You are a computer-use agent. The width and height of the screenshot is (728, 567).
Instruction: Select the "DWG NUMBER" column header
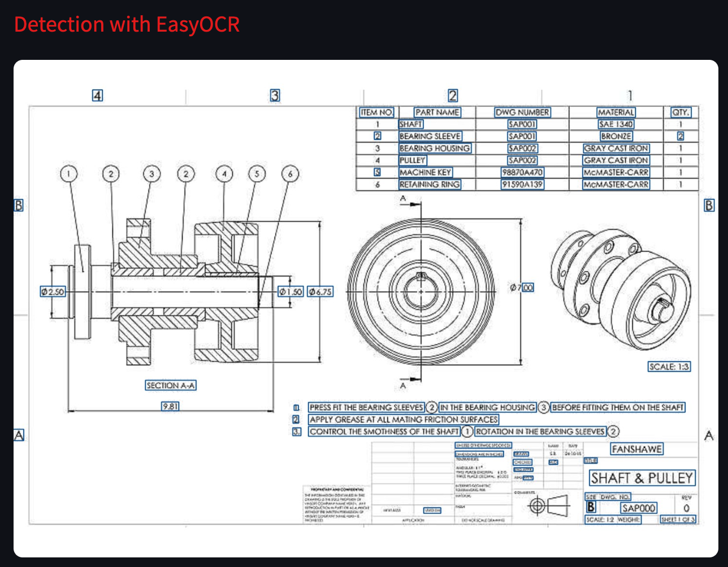tap(522, 112)
